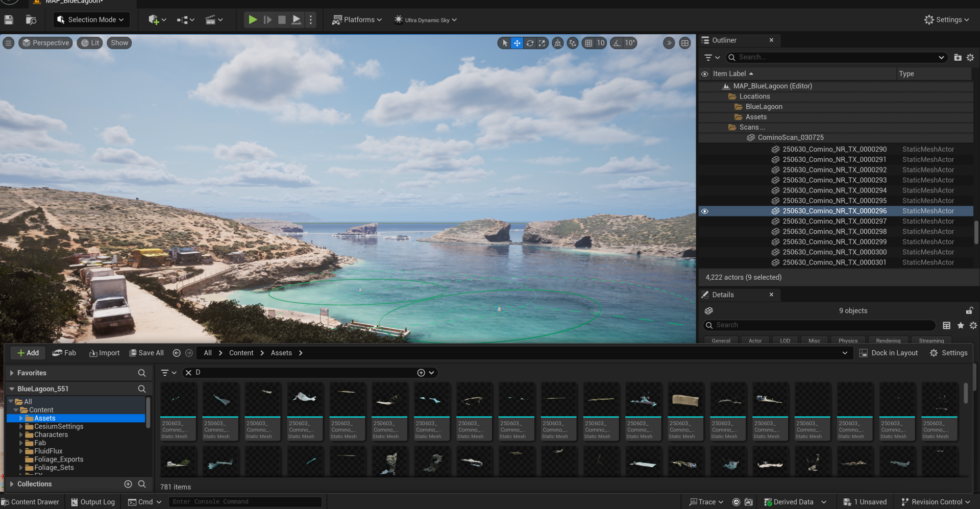The height and width of the screenshot is (509, 980).
Task: Click the Outliner search field
Action: [836, 57]
